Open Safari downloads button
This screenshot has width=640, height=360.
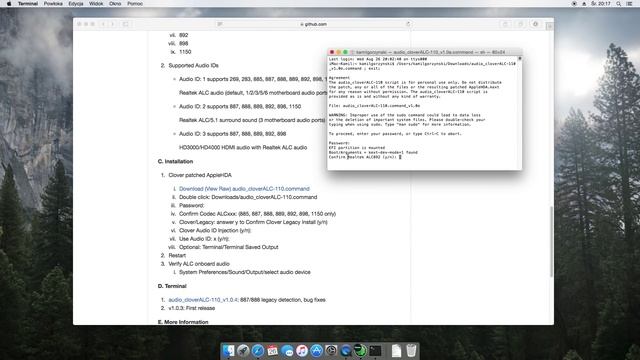(536, 24)
